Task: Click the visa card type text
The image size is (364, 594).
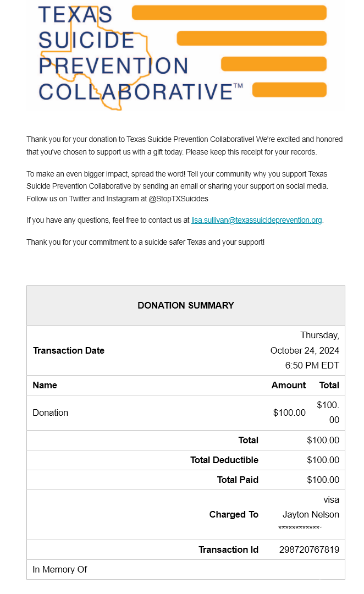Action: [331, 499]
